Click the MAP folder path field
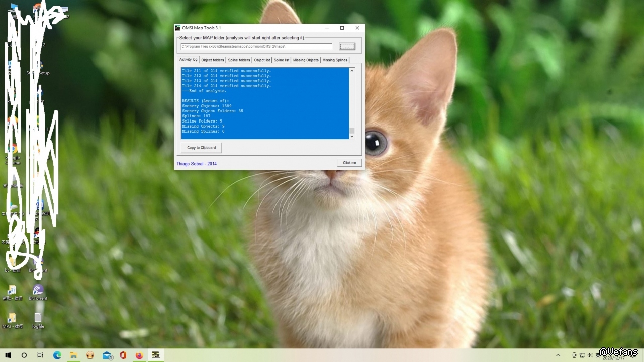This screenshot has height=362, width=644. coord(256,47)
